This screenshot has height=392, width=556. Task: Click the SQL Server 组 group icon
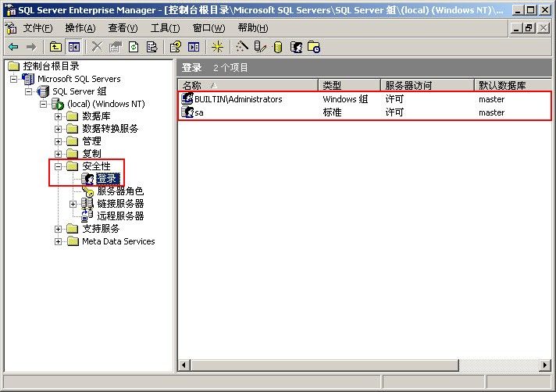(x=43, y=91)
